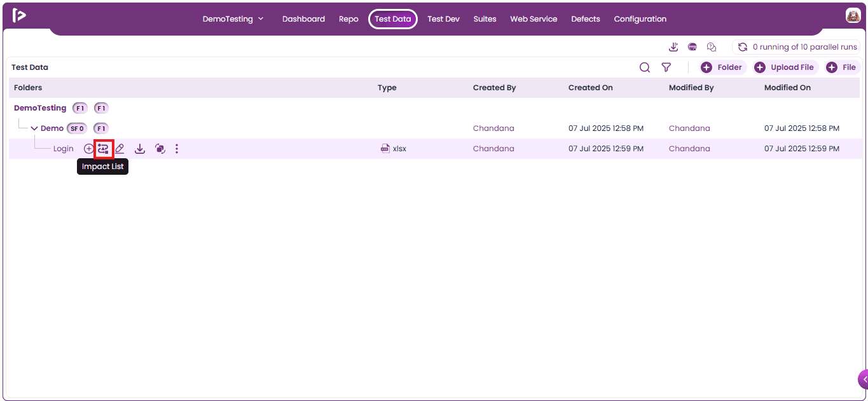Collapse the Demo folder chevron
This screenshot has height=401, width=868.
pyautogui.click(x=34, y=128)
